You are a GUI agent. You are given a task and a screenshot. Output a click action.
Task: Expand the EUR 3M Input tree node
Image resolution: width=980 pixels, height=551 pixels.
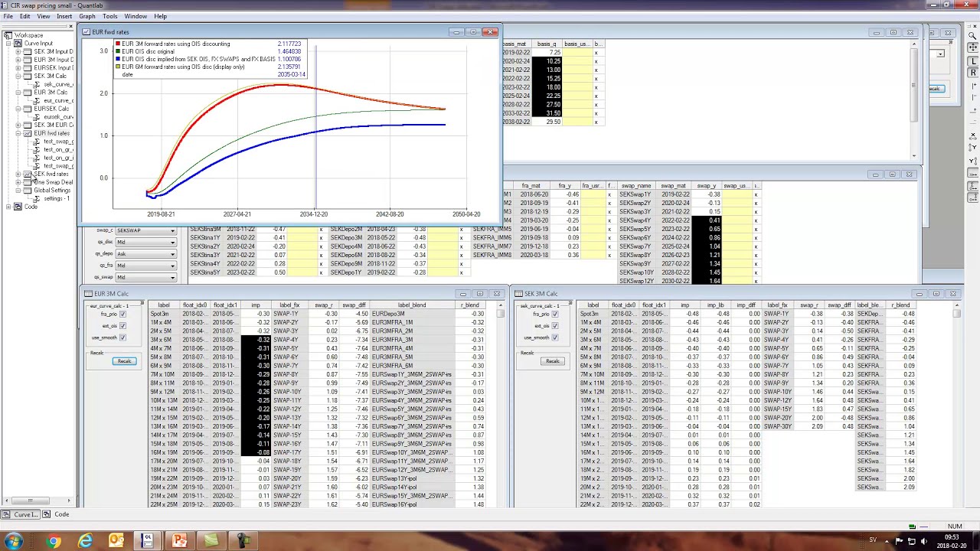[18, 60]
